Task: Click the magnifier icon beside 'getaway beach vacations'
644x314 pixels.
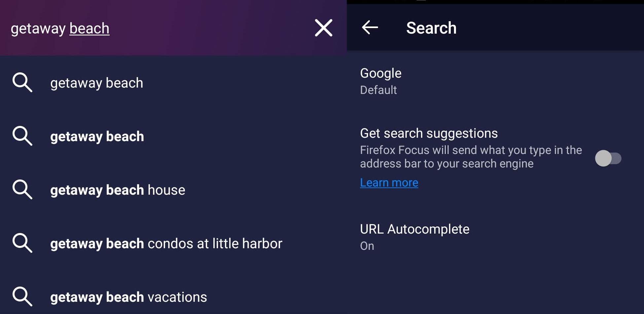Action: (x=22, y=296)
